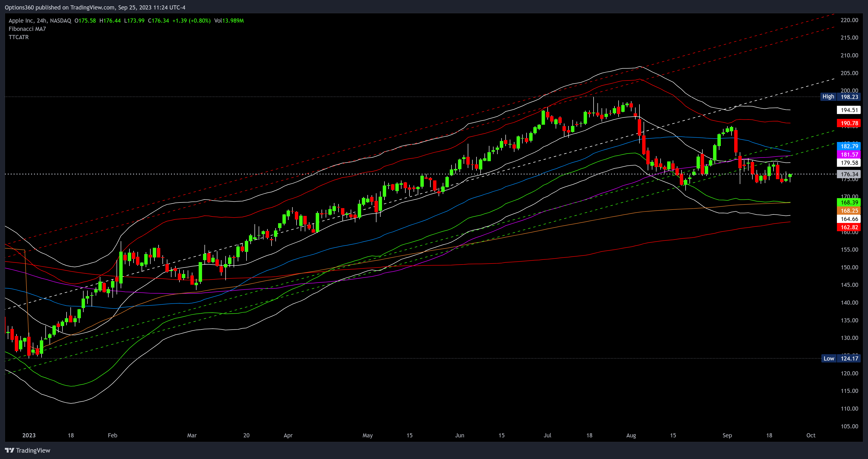
Task: Click the red 162.82 price tag
Action: pos(849,227)
